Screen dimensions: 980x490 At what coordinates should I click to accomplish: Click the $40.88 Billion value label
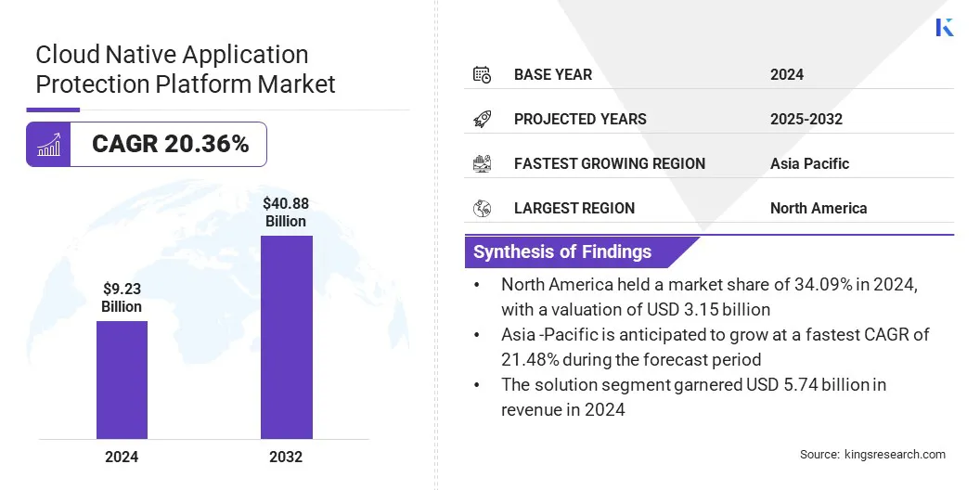click(285, 212)
